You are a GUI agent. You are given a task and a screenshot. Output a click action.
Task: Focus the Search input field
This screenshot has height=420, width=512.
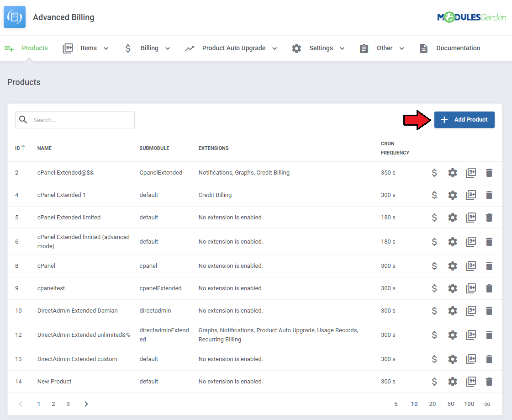pyautogui.click(x=75, y=120)
